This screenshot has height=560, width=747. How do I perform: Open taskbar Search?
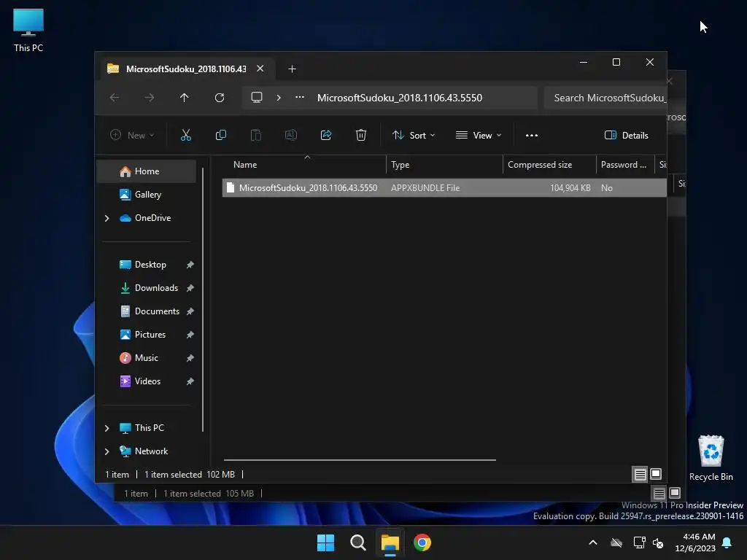(x=357, y=542)
